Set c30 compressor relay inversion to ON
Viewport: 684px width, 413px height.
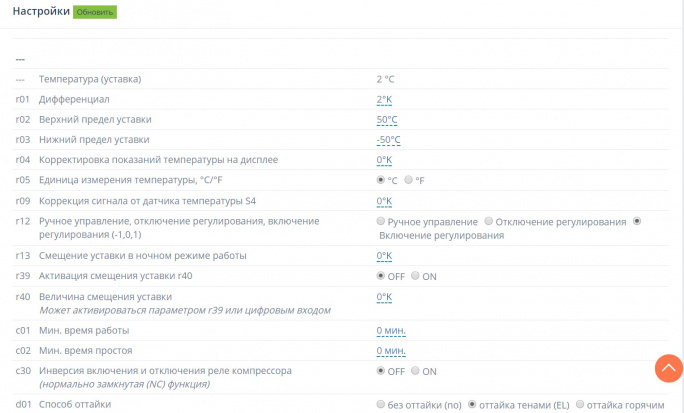[x=415, y=371]
